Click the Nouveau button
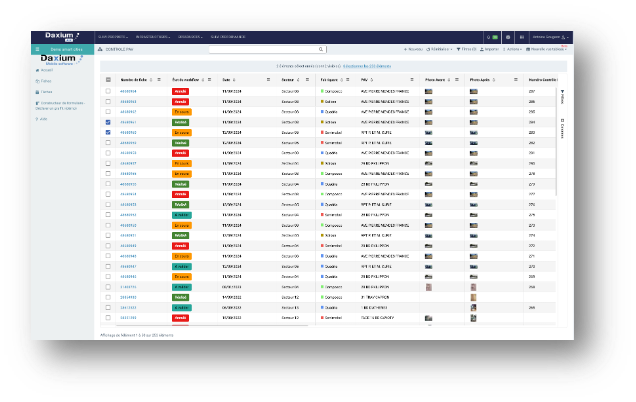636x402 pixels. point(412,48)
